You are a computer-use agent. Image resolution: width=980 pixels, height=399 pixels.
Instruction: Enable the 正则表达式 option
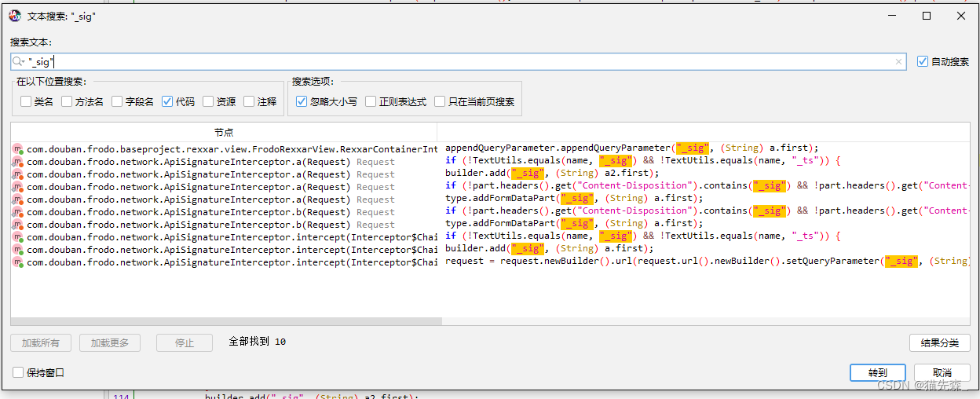(x=371, y=101)
